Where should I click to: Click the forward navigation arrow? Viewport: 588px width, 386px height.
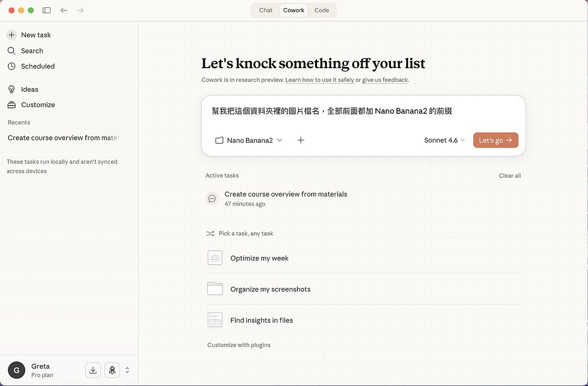pos(80,10)
